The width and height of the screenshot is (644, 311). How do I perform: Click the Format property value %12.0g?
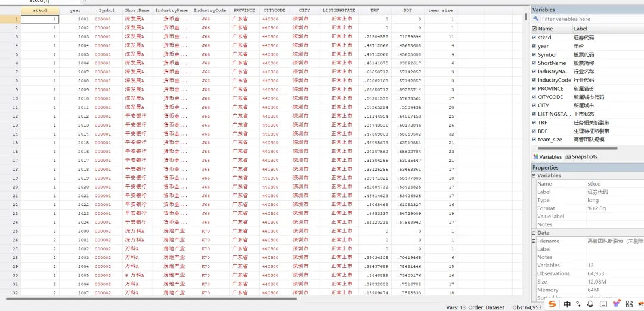tap(597, 208)
